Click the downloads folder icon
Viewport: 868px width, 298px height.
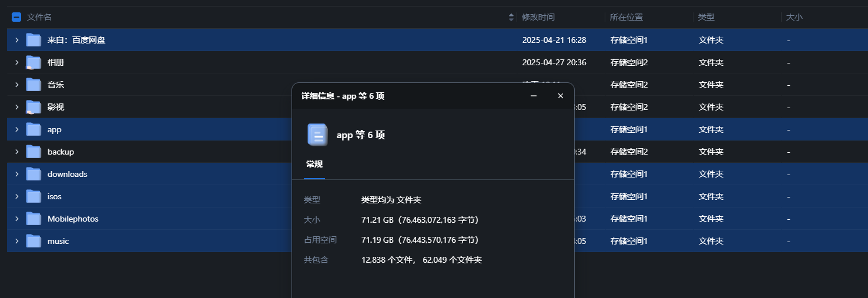(x=33, y=174)
